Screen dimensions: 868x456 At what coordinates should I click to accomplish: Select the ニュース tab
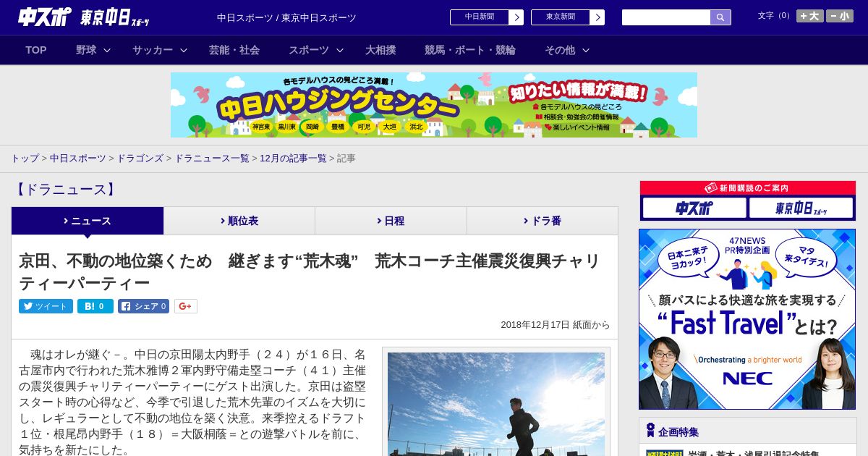point(88,221)
